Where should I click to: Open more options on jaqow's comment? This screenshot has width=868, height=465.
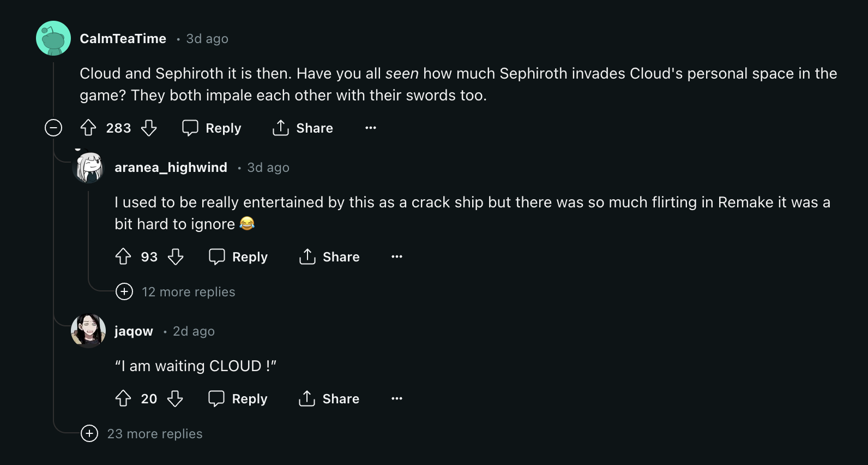pyautogui.click(x=397, y=399)
